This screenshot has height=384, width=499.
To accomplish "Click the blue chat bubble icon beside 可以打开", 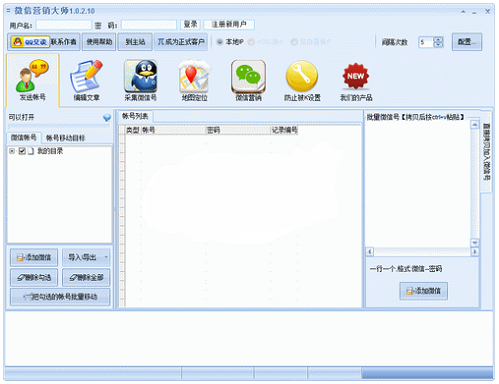I will (107, 117).
